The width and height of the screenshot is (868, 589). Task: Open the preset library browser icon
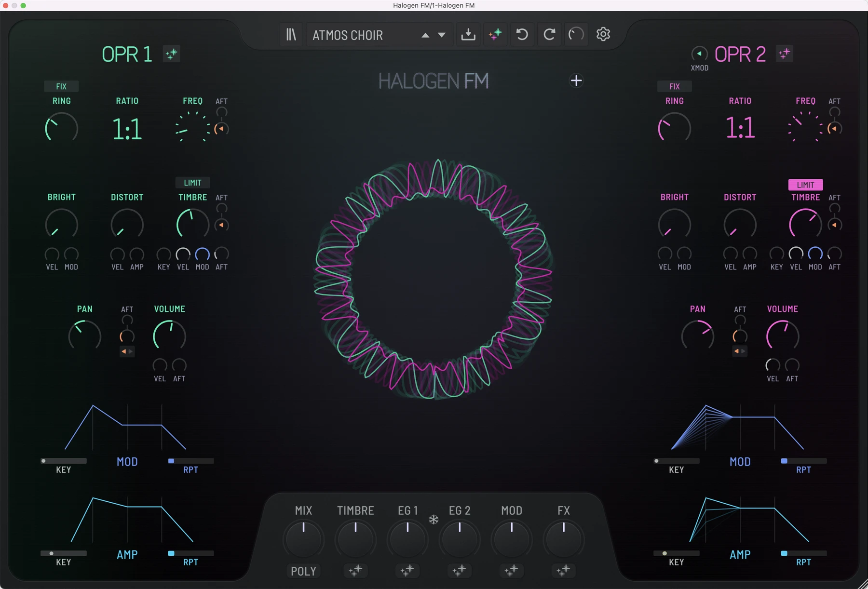(291, 34)
